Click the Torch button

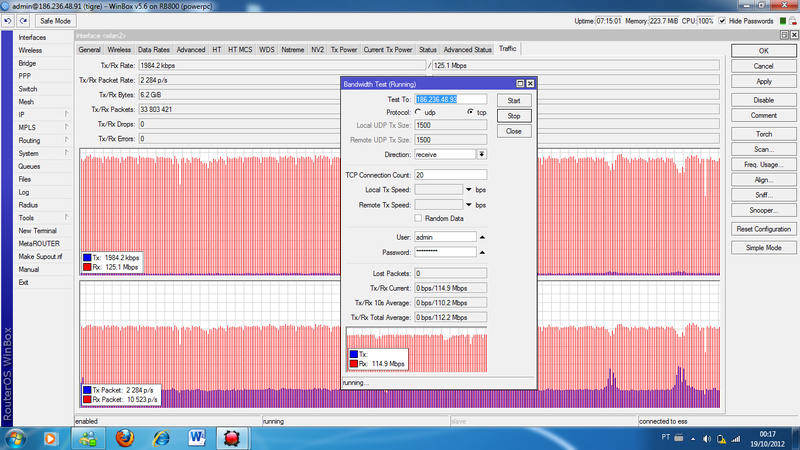tap(763, 134)
